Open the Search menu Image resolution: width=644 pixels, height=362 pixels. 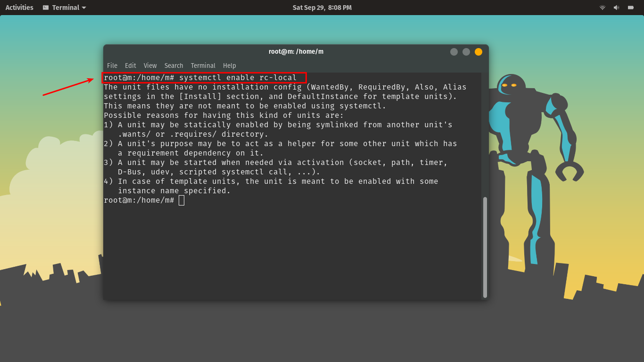174,66
